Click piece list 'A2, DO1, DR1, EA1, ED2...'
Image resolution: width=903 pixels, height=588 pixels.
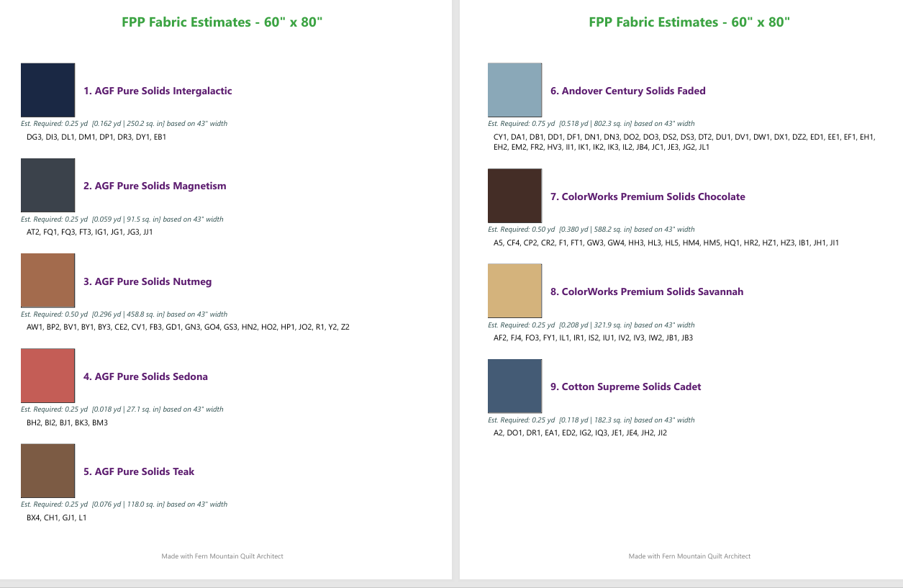(x=580, y=433)
